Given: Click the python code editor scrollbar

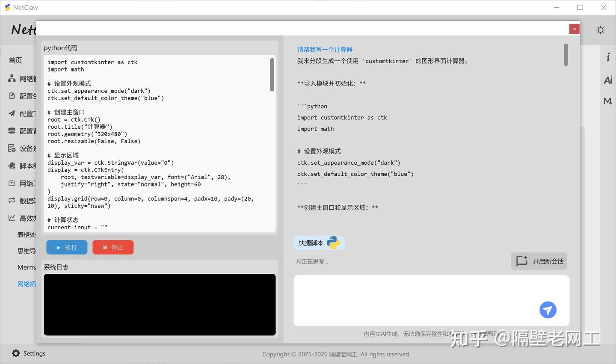Looking at the screenshot, I should pyautogui.click(x=272, y=74).
